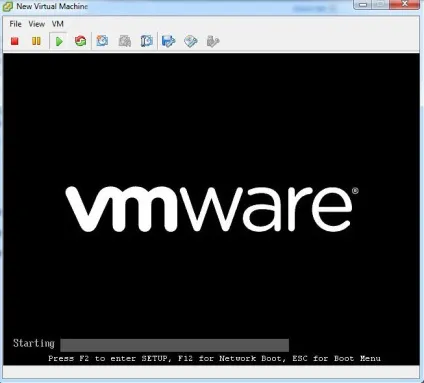The width and height of the screenshot is (424, 383).
Task: Click the 'Press F2 to enter SETUP' line
Action: (x=214, y=359)
